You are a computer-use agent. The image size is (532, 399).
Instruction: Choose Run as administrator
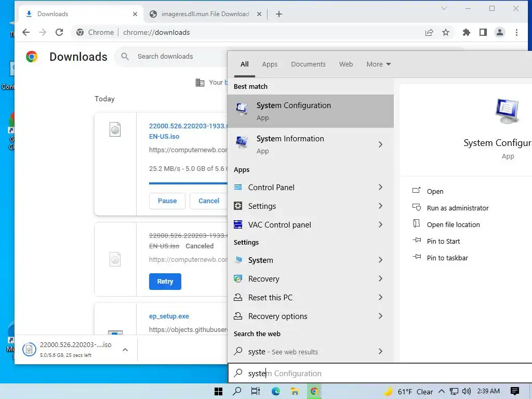[x=457, y=208]
